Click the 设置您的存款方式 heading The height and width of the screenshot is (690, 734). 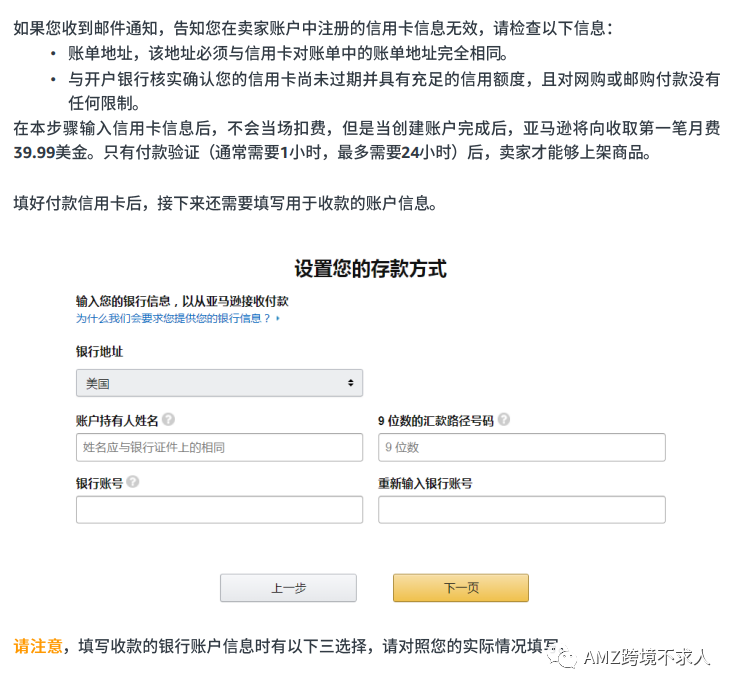[x=370, y=269]
